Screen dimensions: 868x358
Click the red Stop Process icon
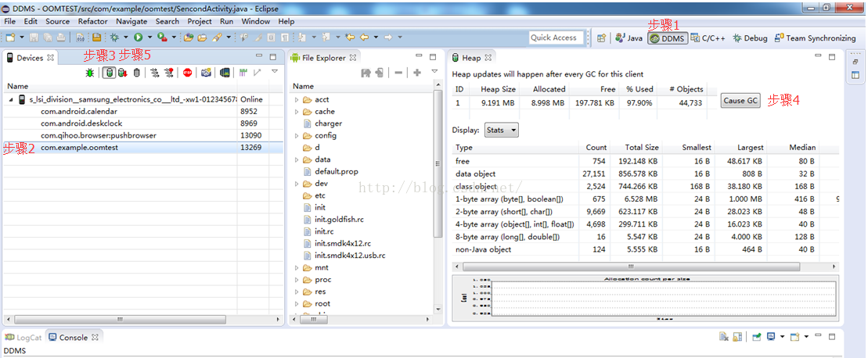point(188,73)
